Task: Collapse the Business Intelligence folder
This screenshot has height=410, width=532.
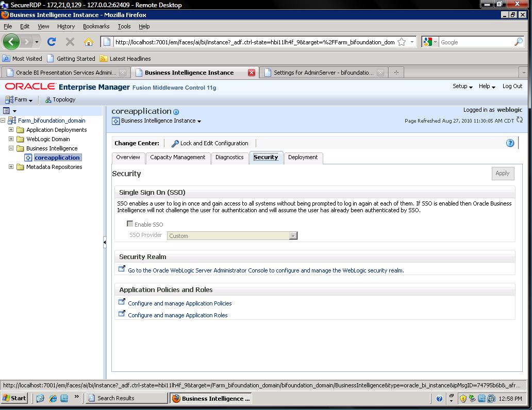Action: 11,148
